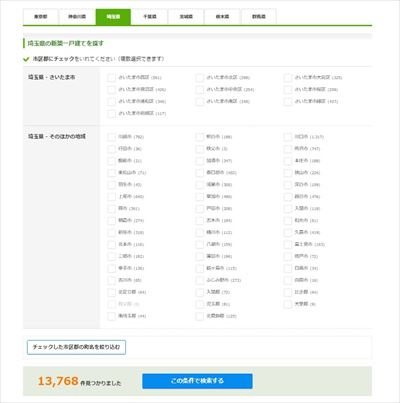Check the 川口市 checkbox
Image resolution: width=400 pixels, height=403 pixels.
288,137
